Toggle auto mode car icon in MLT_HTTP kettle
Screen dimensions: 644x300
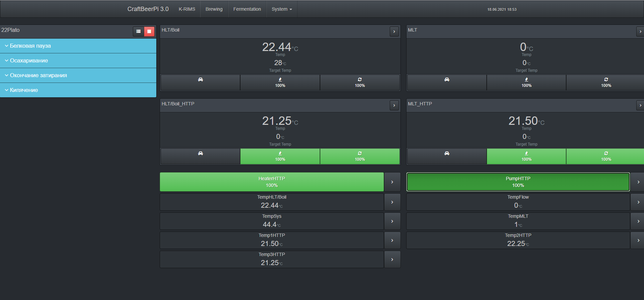point(447,156)
